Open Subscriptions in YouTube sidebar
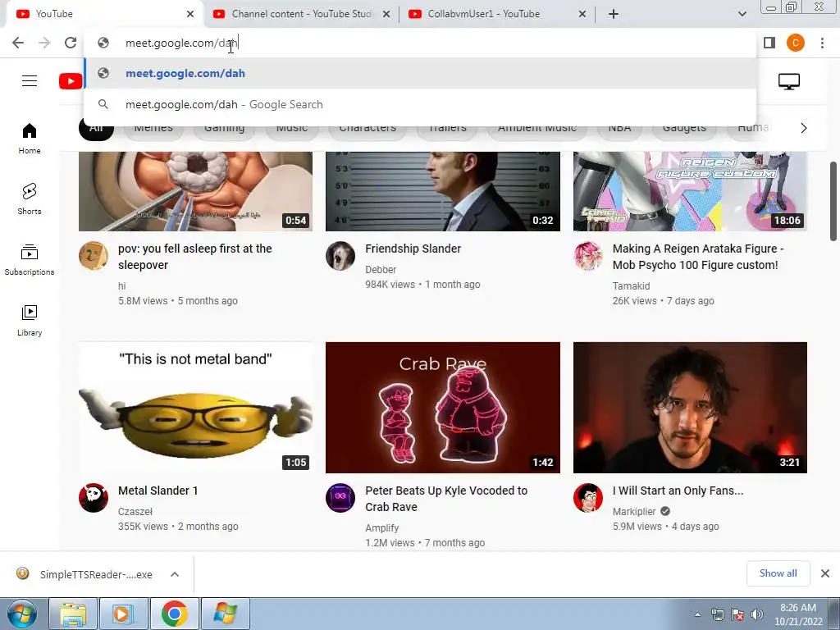The height and width of the screenshot is (630, 840). click(30, 260)
